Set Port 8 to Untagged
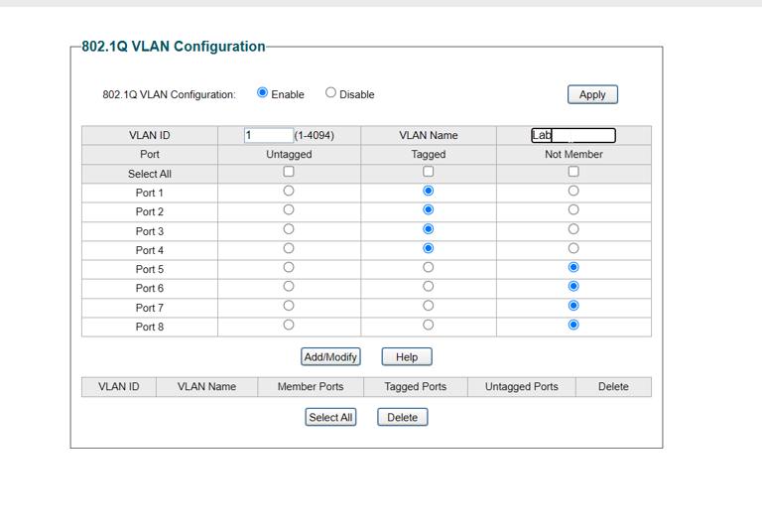This screenshot has width=762, height=532. [x=289, y=325]
